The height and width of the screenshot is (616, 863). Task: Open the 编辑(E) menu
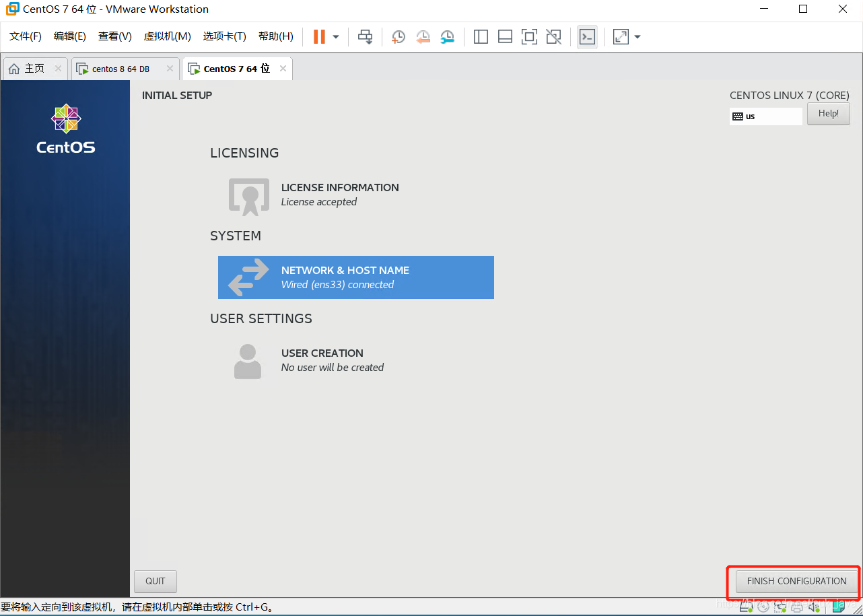(x=70, y=36)
